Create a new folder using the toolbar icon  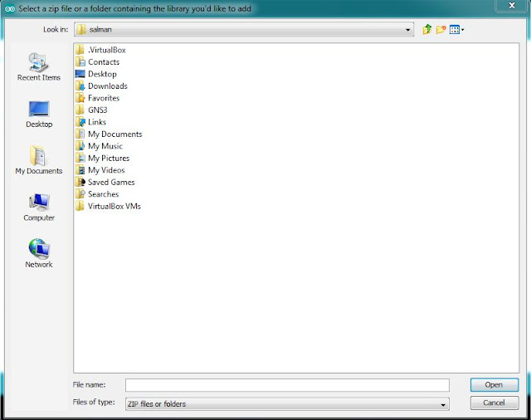click(x=441, y=30)
